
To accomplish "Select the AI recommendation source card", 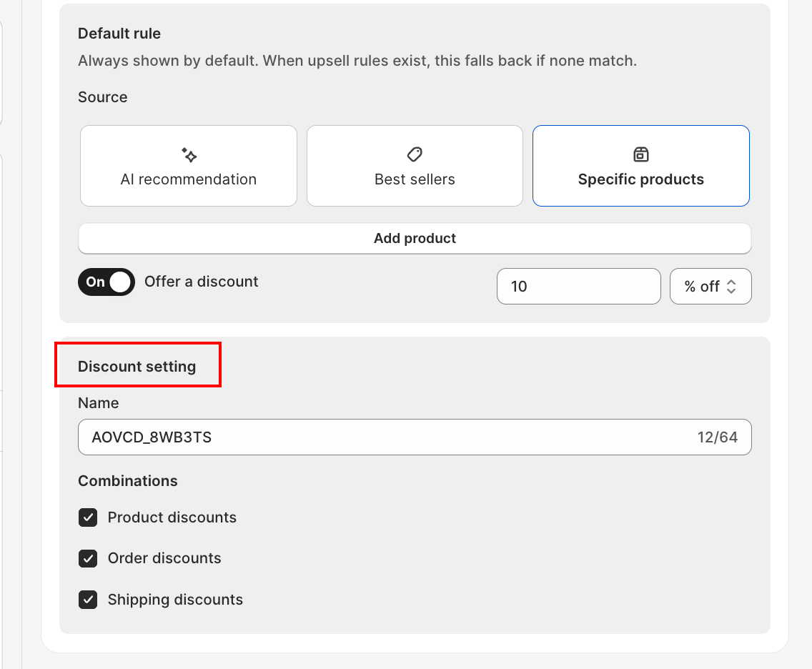I will [x=189, y=166].
